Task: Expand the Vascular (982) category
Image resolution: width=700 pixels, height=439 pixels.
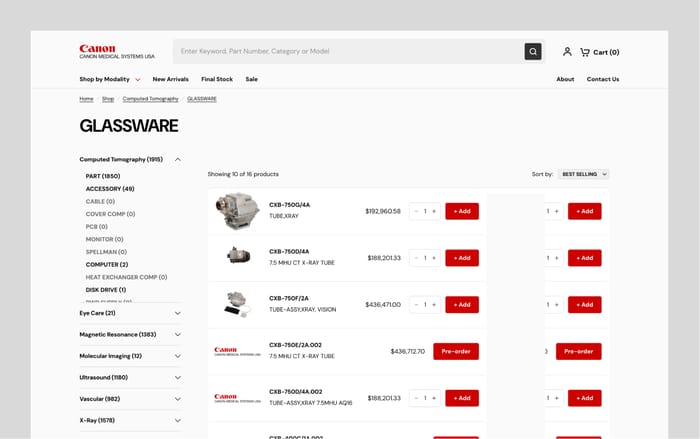Action: pos(130,399)
